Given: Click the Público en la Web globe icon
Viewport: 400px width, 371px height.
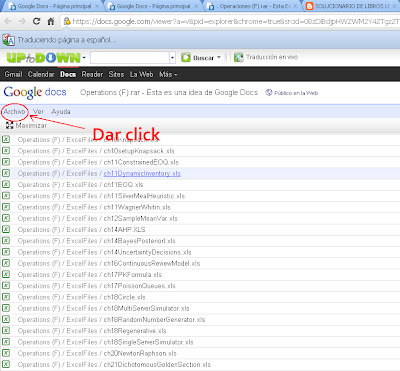Looking at the screenshot, I should point(269,93).
